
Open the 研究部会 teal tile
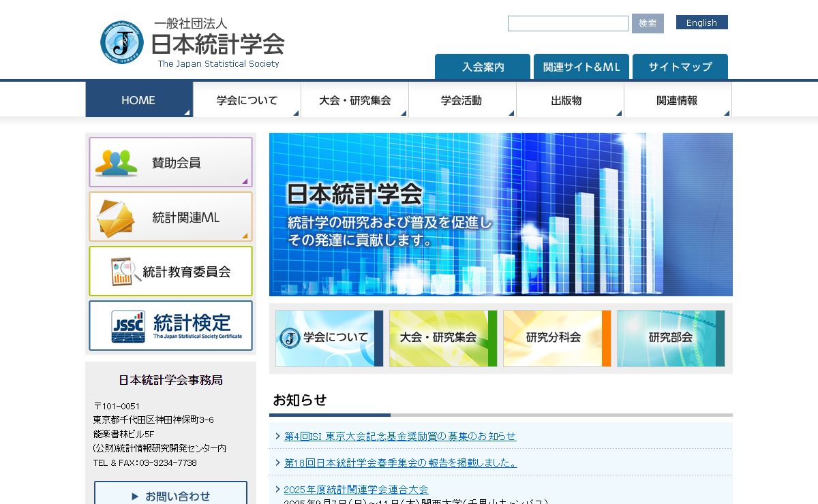[671, 338]
